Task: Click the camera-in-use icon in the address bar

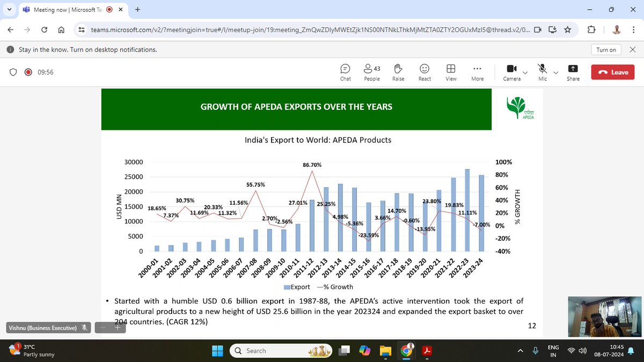Action: (538, 30)
